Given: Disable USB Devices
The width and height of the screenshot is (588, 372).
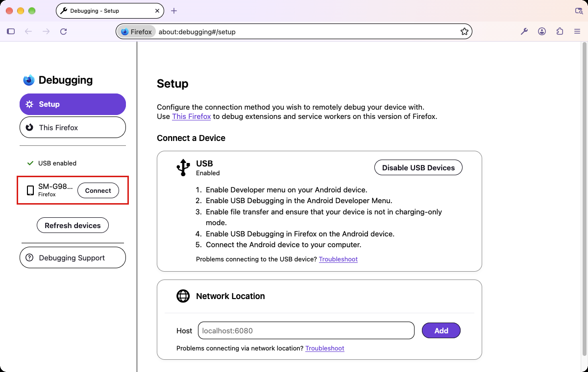Looking at the screenshot, I should click(418, 167).
